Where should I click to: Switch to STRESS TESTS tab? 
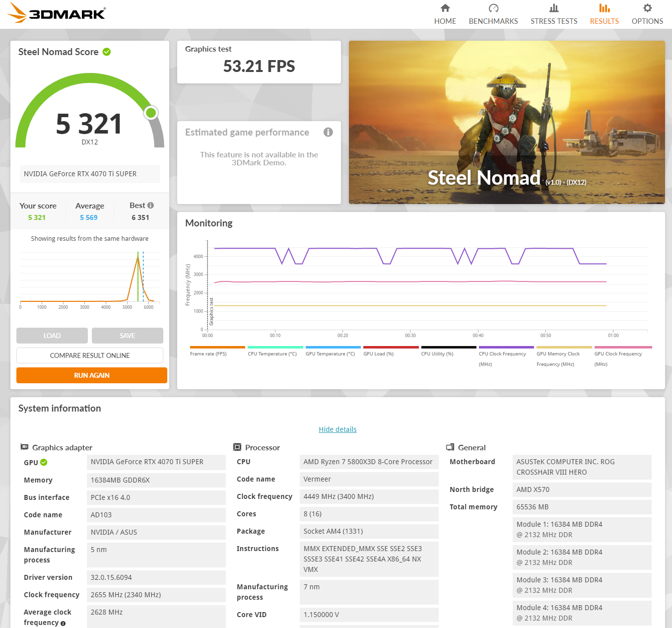click(554, 21)
